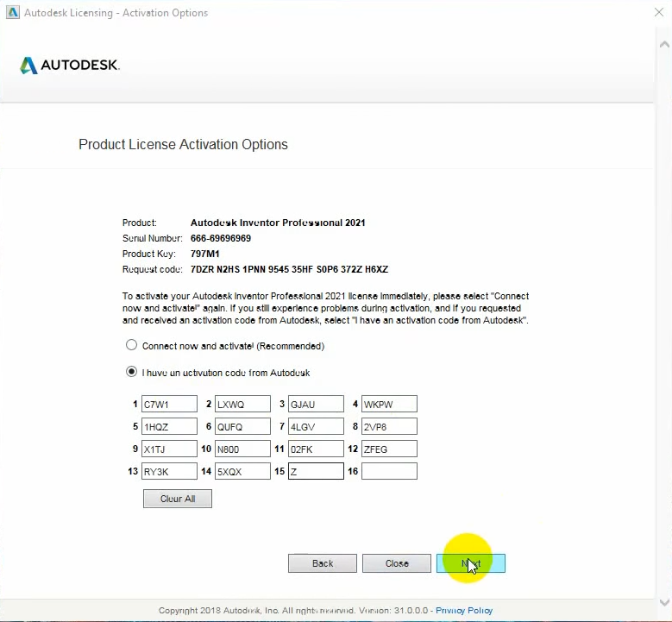
Task: Select activation code field 13 containing RY3K
Action: pos(169,471)
